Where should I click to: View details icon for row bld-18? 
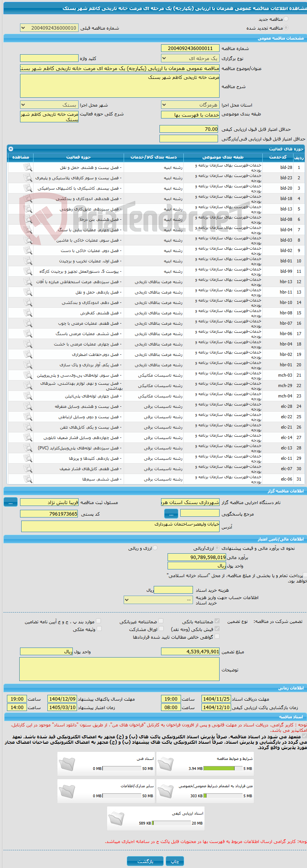27,199
